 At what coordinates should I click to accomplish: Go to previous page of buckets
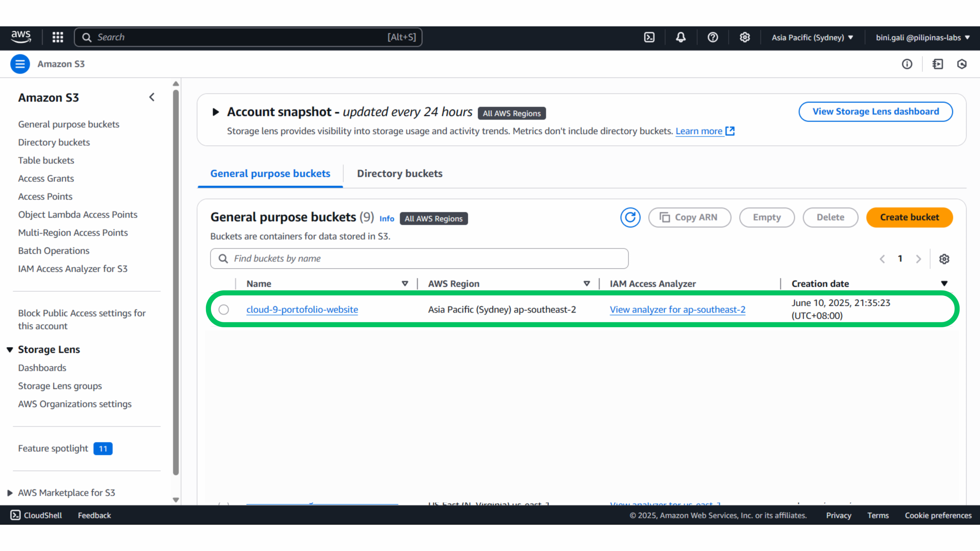point(882,259)
